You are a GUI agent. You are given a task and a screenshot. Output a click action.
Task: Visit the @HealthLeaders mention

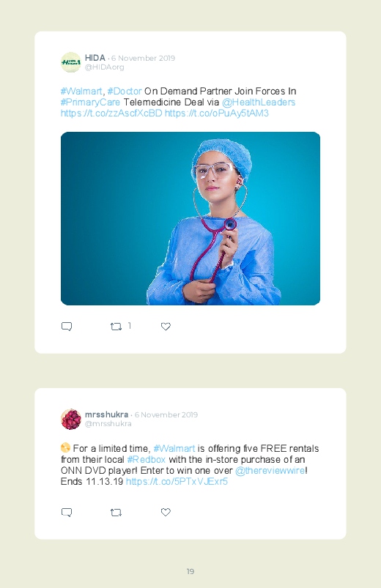tap(259, 103)
